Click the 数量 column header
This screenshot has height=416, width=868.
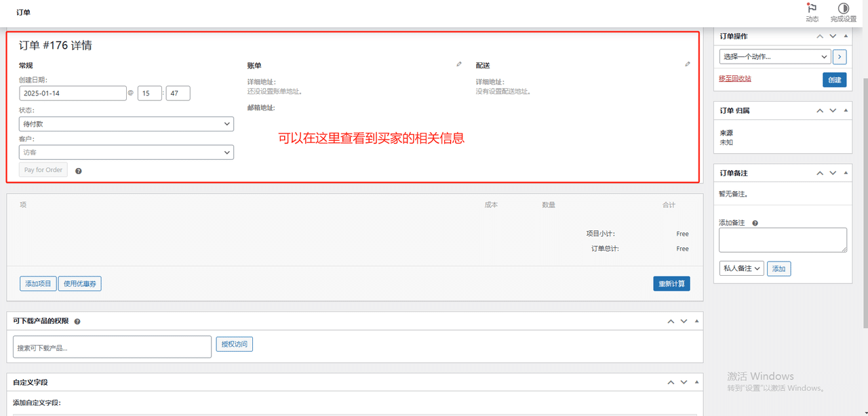[x=549, y=205]
